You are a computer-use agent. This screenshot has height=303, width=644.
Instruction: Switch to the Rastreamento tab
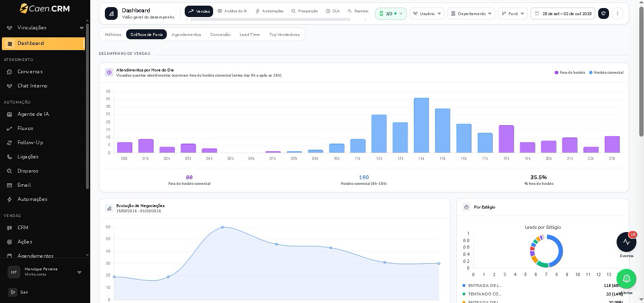[358, 11]
